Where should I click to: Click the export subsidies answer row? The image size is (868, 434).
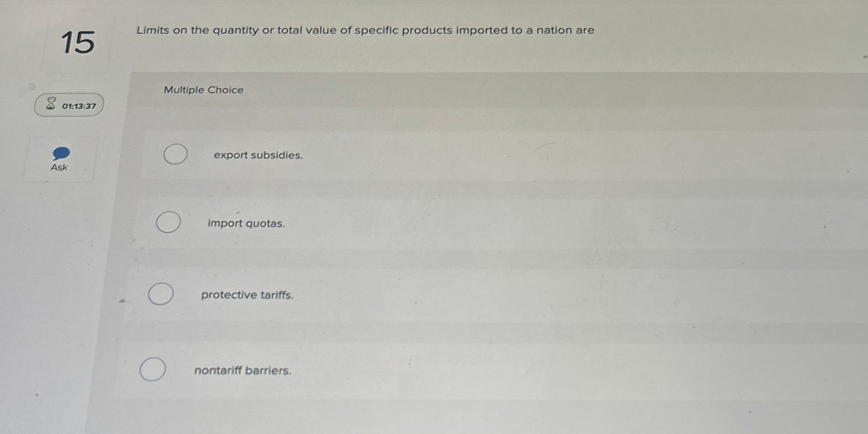tap(259, 155)
